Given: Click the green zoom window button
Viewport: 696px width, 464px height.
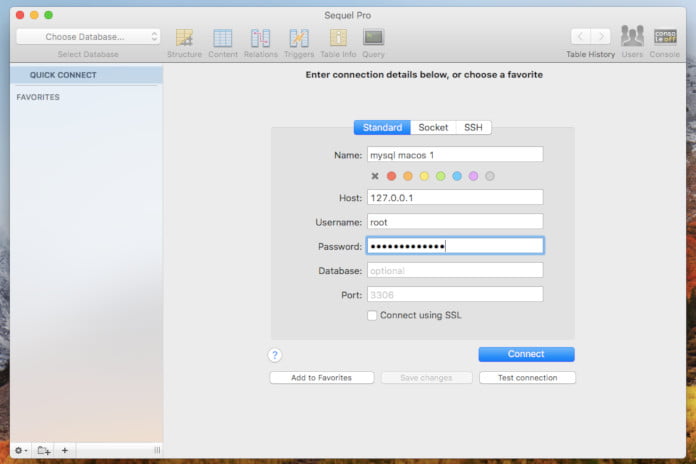Looking at the screenshot, I should pos(49,15).
